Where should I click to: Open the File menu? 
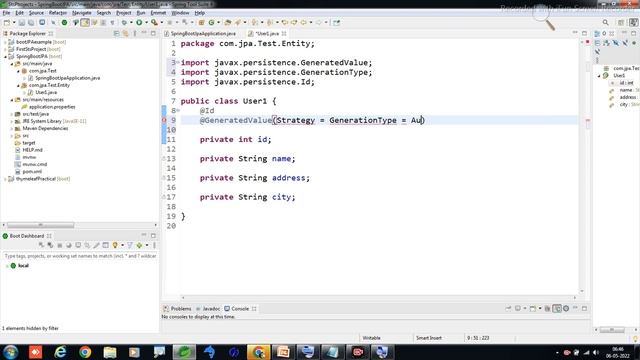pyautogui.click(x=6, y=13)
